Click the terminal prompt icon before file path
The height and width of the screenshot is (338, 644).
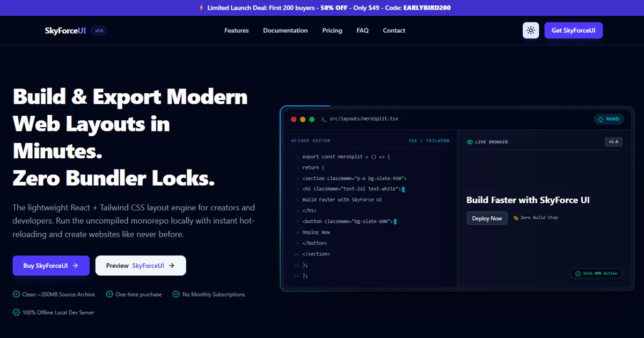point(324,119)
